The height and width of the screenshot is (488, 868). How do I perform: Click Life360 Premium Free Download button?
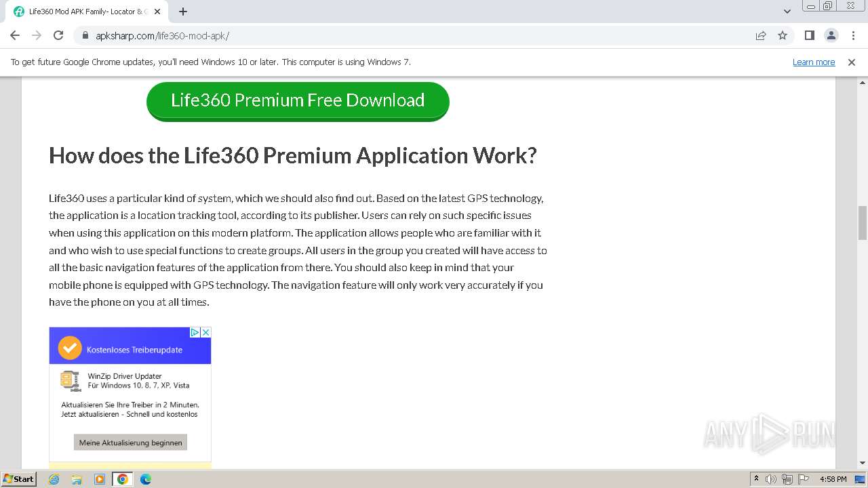[x=298, y=101]
